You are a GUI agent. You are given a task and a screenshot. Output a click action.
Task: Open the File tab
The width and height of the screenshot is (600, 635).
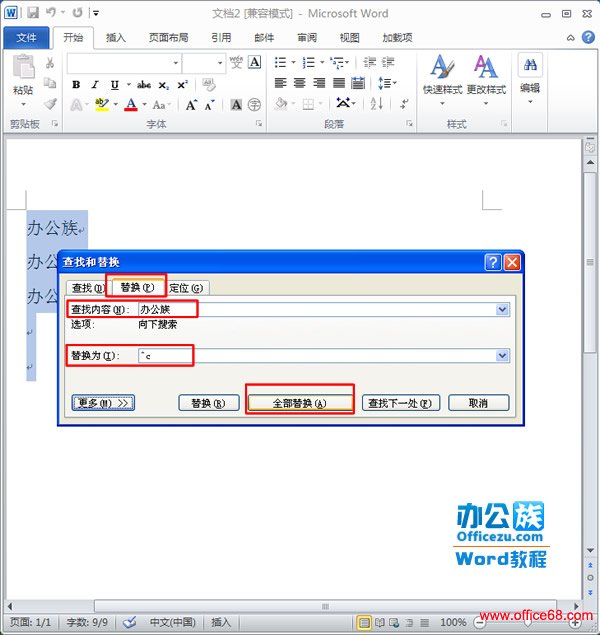point(26,38)
